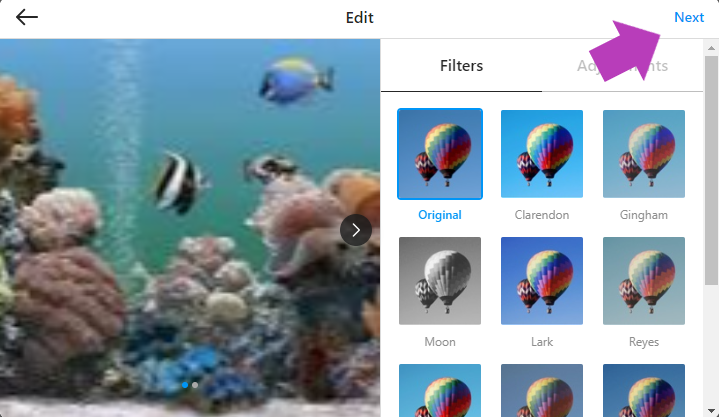Screen dimensions: 719x417
Task: Apply the Clarendon filter thumbnail
Action: [x=542, y=154]
